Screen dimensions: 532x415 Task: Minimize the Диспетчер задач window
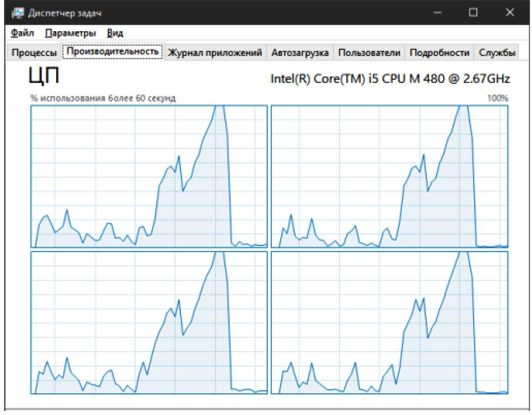click(437, 13)
